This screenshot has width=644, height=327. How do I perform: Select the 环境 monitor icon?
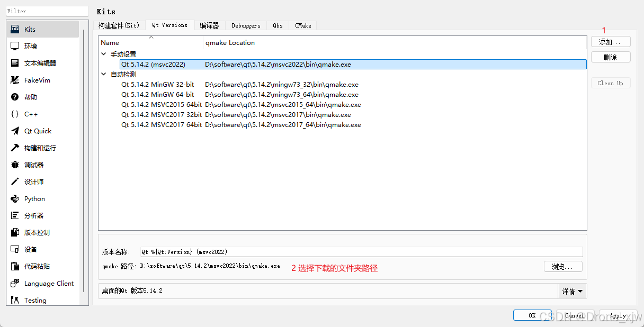pyautogui.click(x=15, y=46)
